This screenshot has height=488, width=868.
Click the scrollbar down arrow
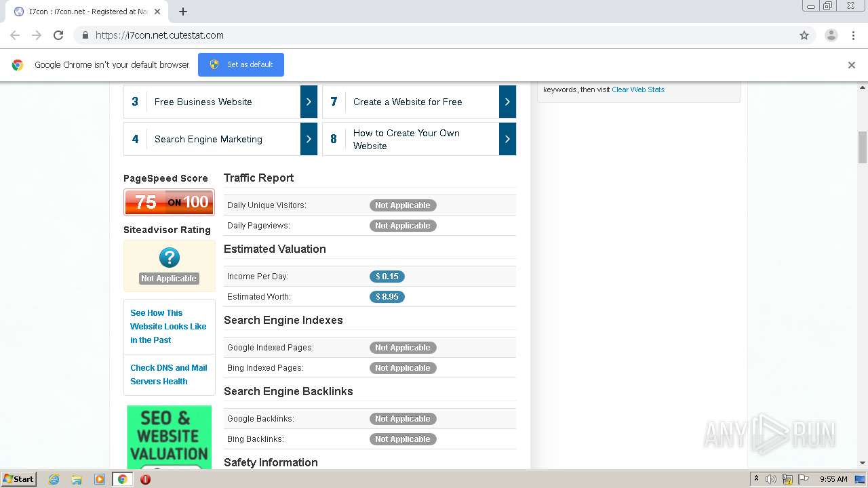[863, 463]
